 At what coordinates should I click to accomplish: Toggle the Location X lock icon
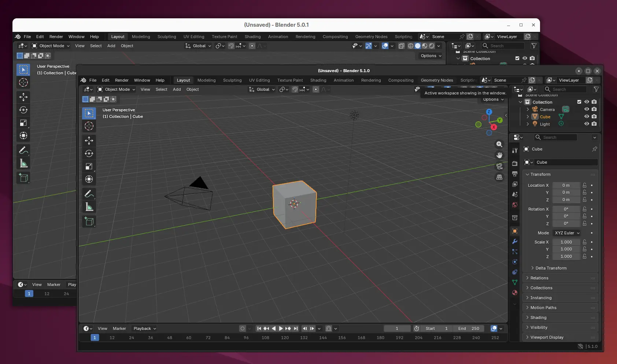pos(585,185)
